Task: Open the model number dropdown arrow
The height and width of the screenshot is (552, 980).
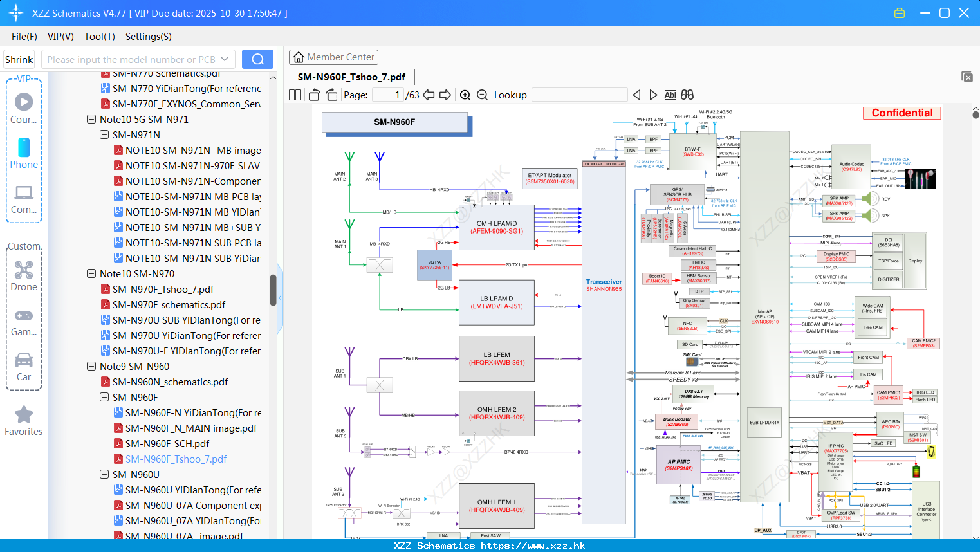Action: click(225, 59)
